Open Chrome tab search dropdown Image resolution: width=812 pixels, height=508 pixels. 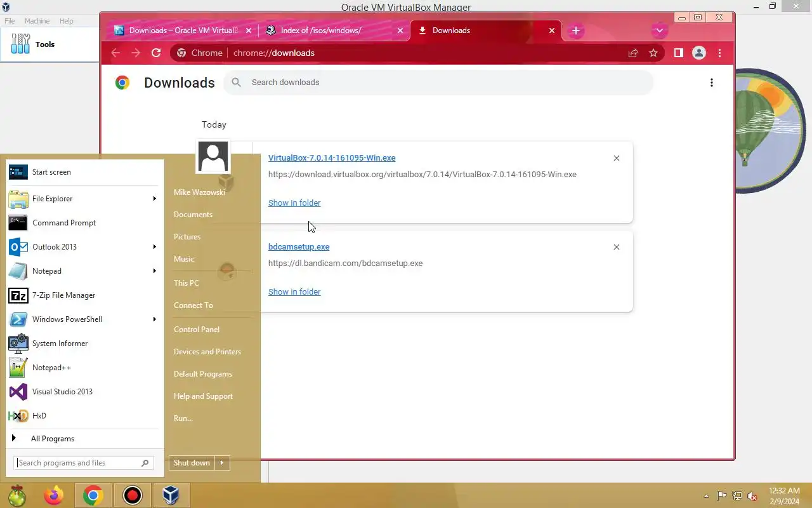pos(659,30)
